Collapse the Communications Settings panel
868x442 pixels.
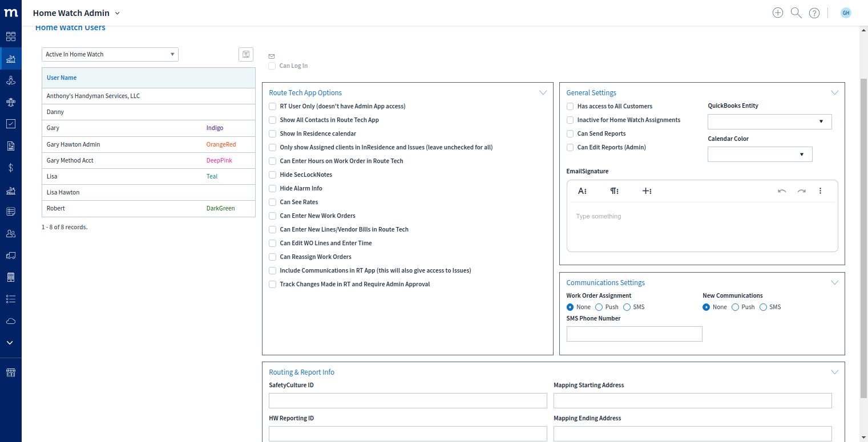[x=835, y=282]
